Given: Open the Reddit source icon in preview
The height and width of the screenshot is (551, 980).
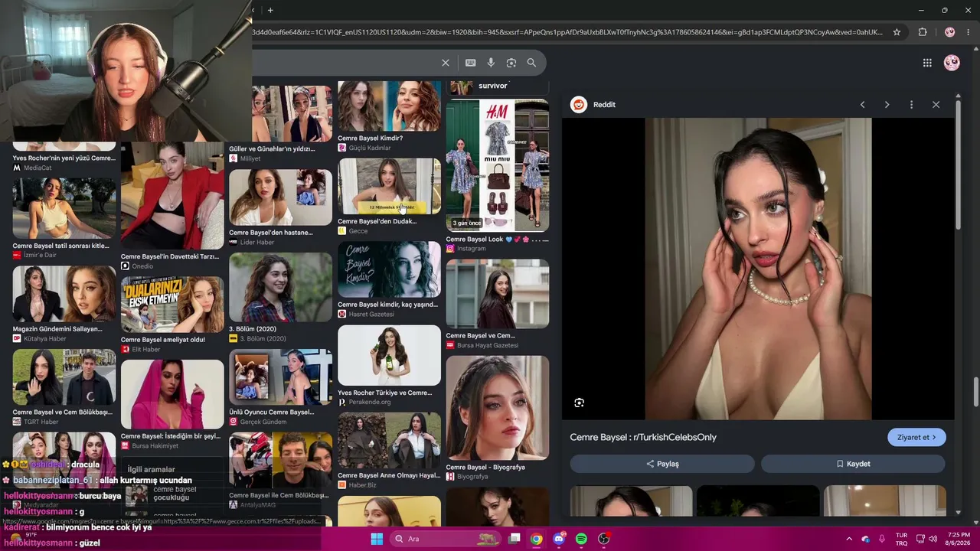Looking at the screenshot, I should click(x=579, y=105).
